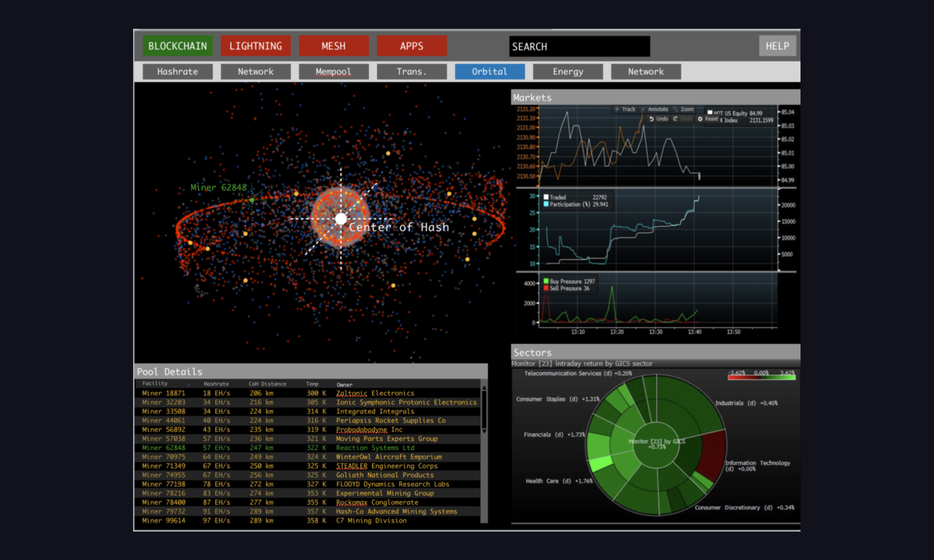Open the Energy view button
The height and width of the screenshot is (560, 934).
[x=568, y=72]
